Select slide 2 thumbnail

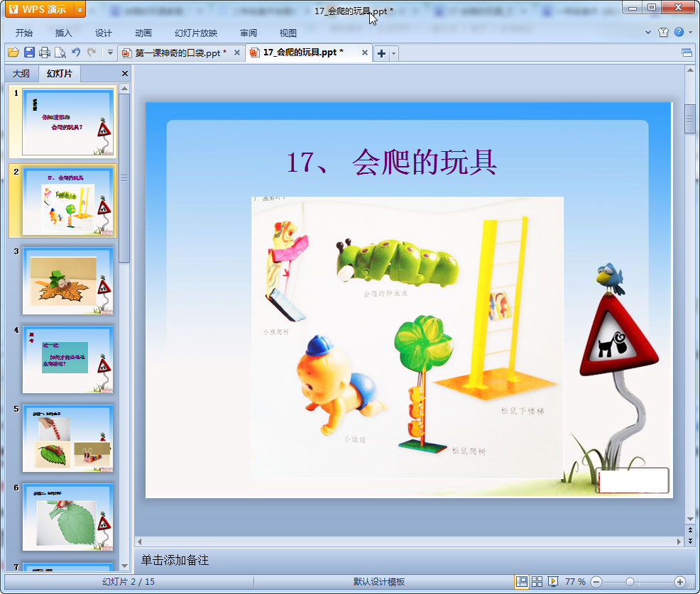68,202
